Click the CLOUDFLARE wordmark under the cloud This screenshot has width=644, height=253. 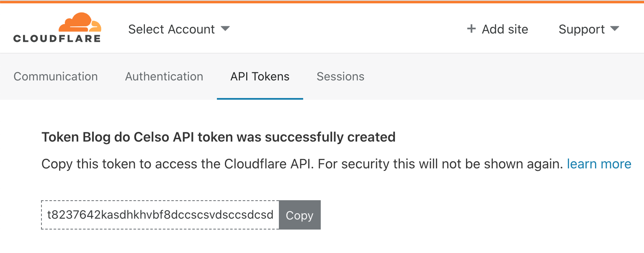click(57, 39)
